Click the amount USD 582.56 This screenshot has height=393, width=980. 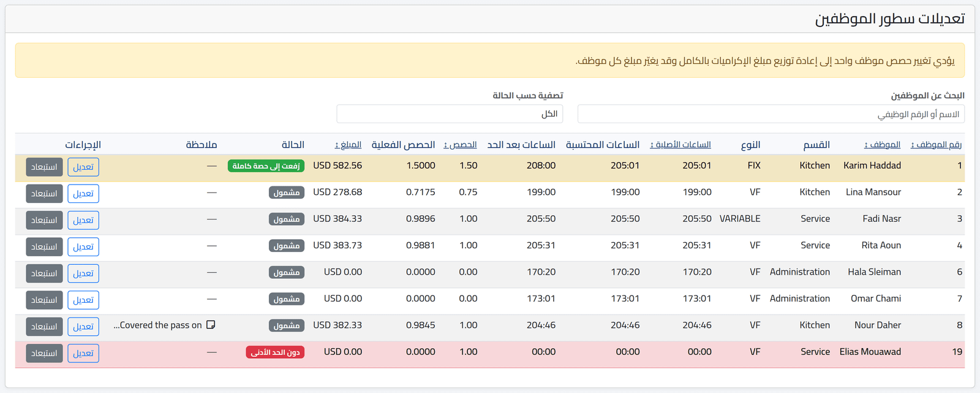[x=337, y=166]
